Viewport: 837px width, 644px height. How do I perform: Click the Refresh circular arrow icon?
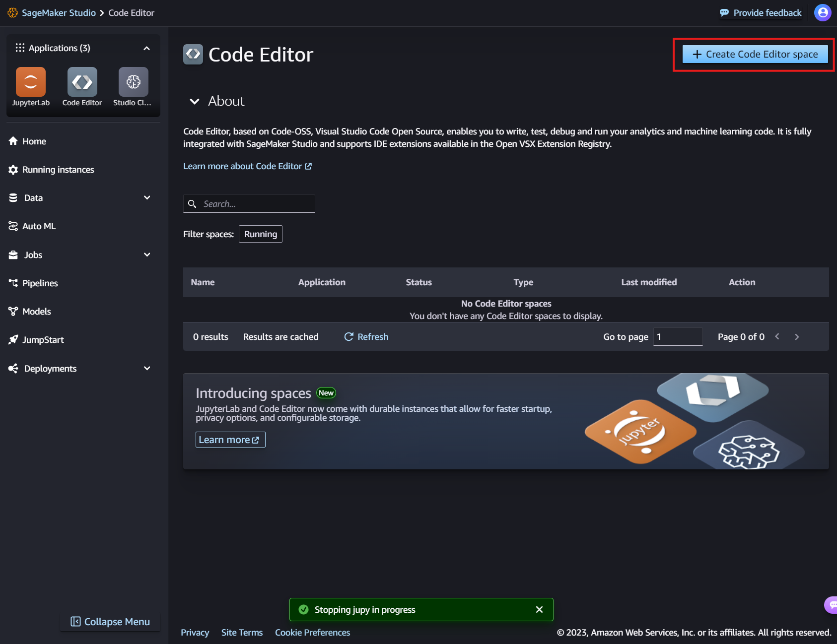pos(349,337)
